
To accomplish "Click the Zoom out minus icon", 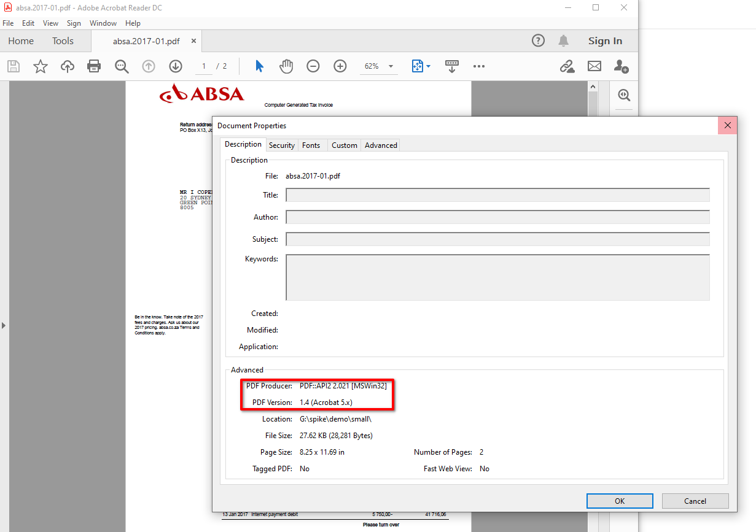I will pyautogui.click(x=313, y=66).
